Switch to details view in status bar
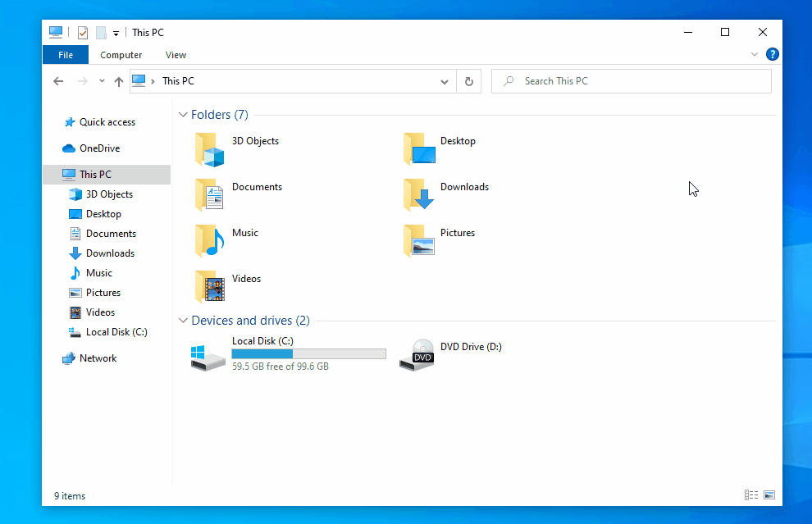The height and width of the screenshot is (524, 812). (750, 495)
